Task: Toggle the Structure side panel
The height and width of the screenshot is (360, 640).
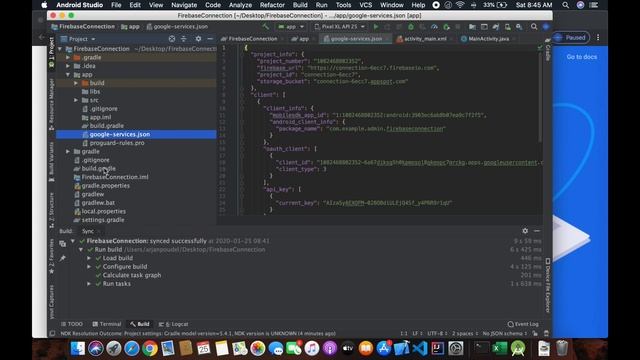Action: tap(51, 210)
